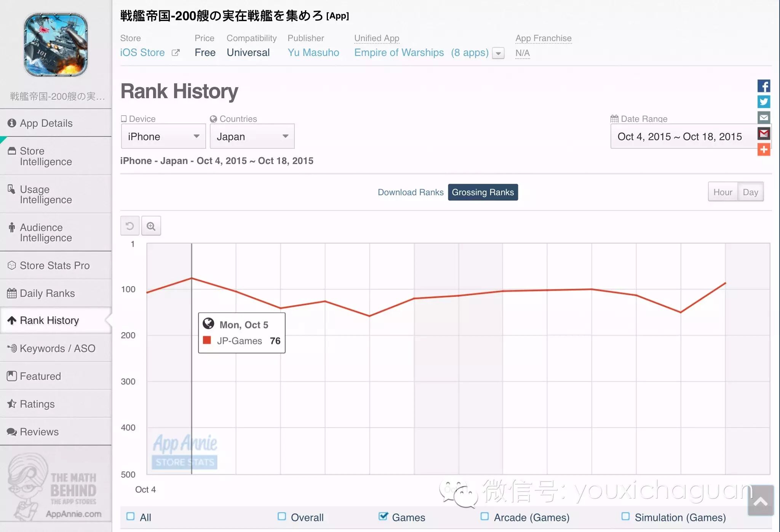Uncheck the Games category filter
Screen dimensions: 780x532
coord(383,516)
